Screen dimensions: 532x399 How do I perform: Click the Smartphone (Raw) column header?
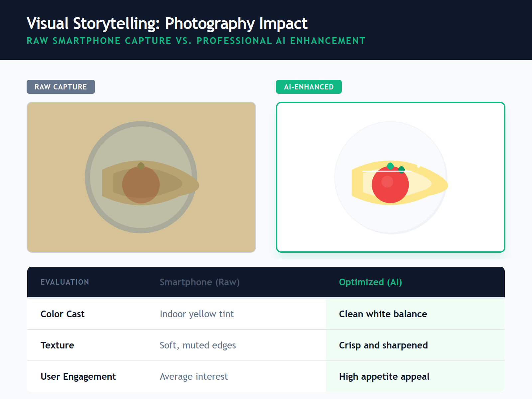[x=199, y=282]
